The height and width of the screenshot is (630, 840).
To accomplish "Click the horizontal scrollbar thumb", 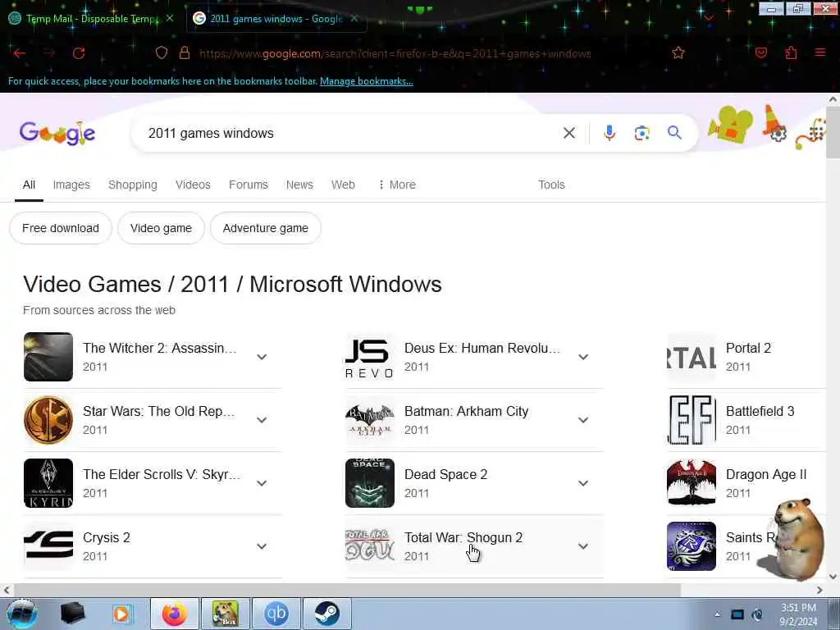I will (x=347, y=590).
